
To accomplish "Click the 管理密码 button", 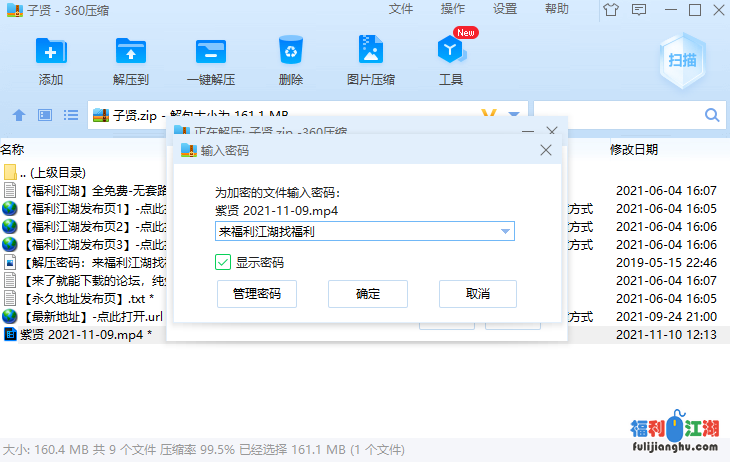I will tap(257, 294).
